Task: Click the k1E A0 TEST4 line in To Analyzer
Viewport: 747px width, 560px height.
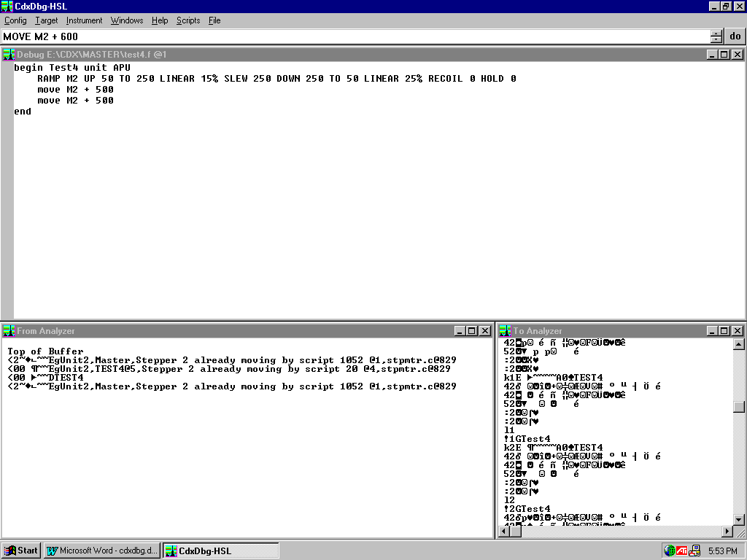Action: tap(553, 378)
